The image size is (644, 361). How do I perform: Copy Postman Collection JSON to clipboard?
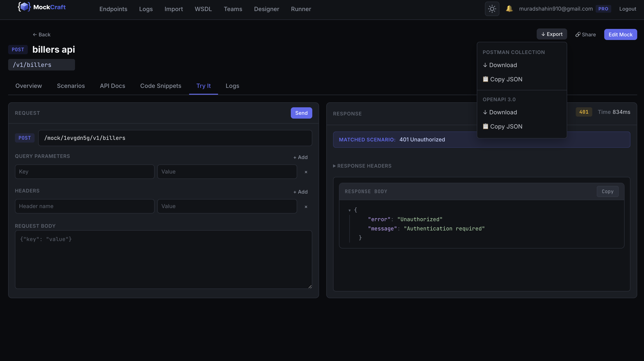(503, 79)
